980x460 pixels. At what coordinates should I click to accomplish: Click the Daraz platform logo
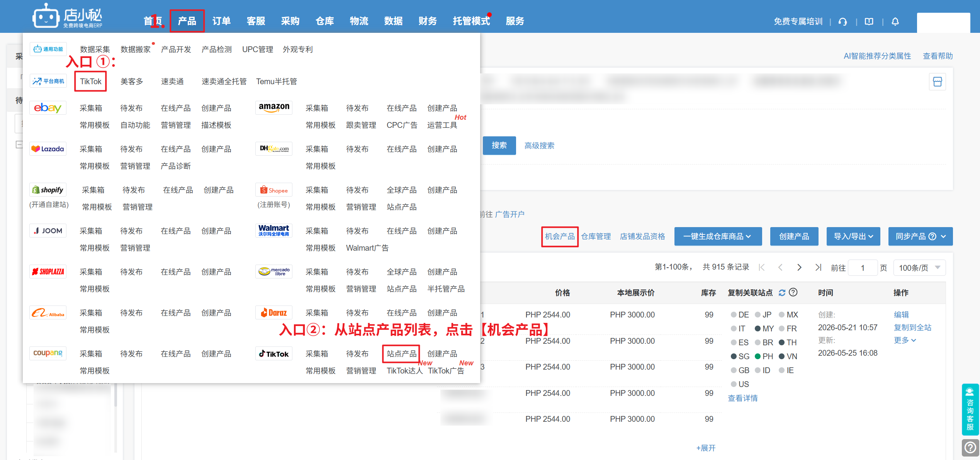click(274, 312)
